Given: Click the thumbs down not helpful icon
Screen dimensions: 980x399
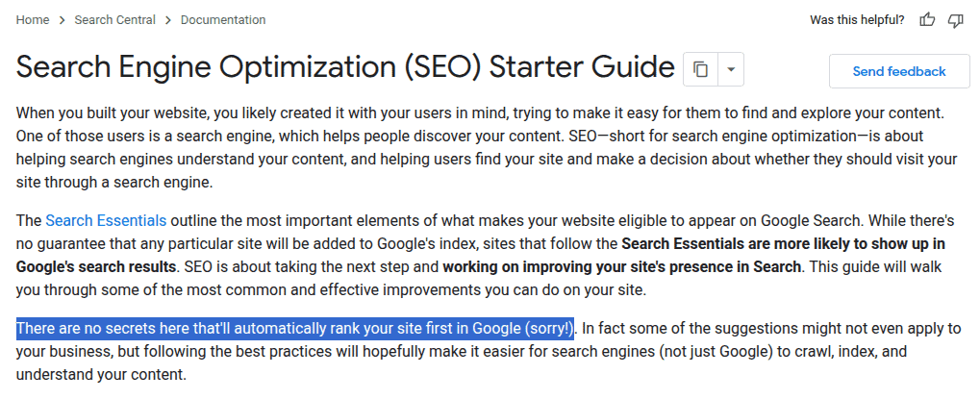Looking at the screenshot, I should click(956, 20).
